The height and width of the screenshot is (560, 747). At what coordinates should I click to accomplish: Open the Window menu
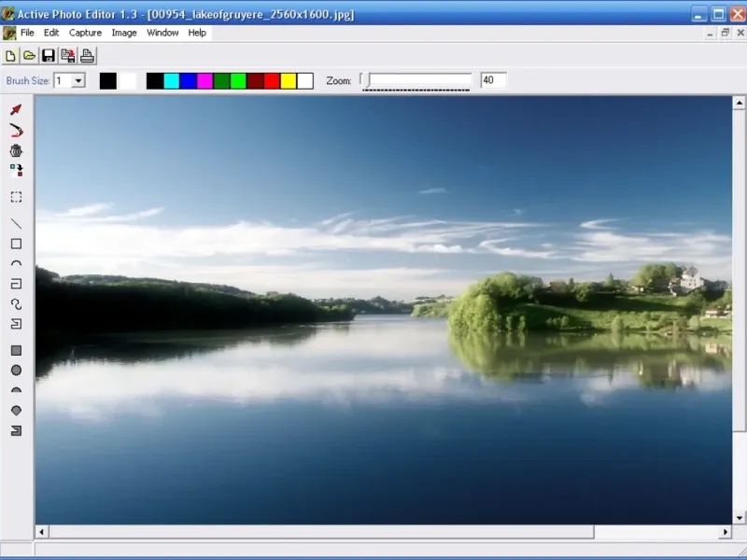[162, 33]
